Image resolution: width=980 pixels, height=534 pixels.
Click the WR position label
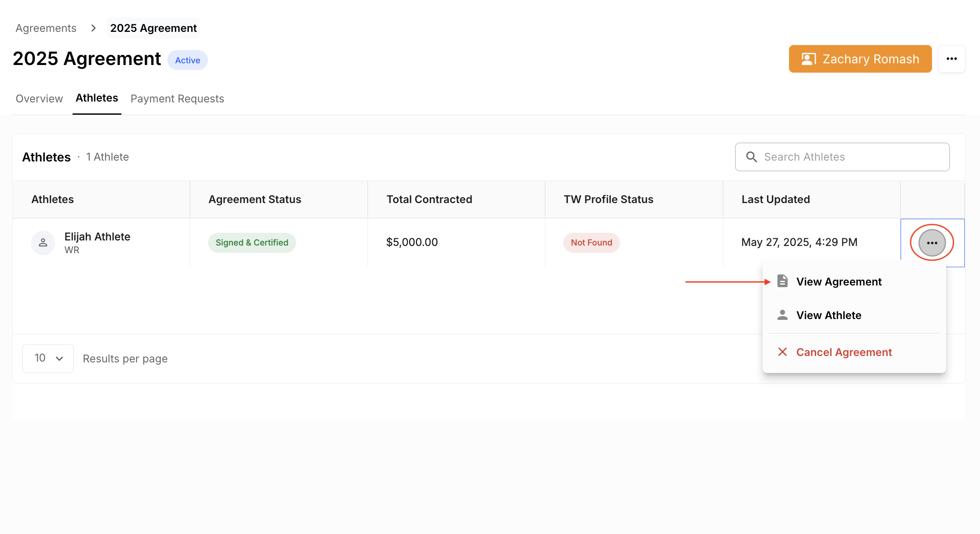tap(72, 250)
